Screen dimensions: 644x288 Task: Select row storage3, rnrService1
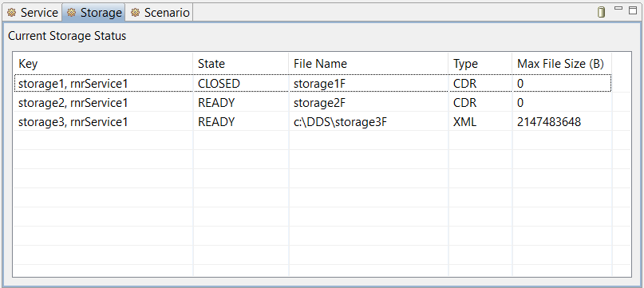(313, 121)
